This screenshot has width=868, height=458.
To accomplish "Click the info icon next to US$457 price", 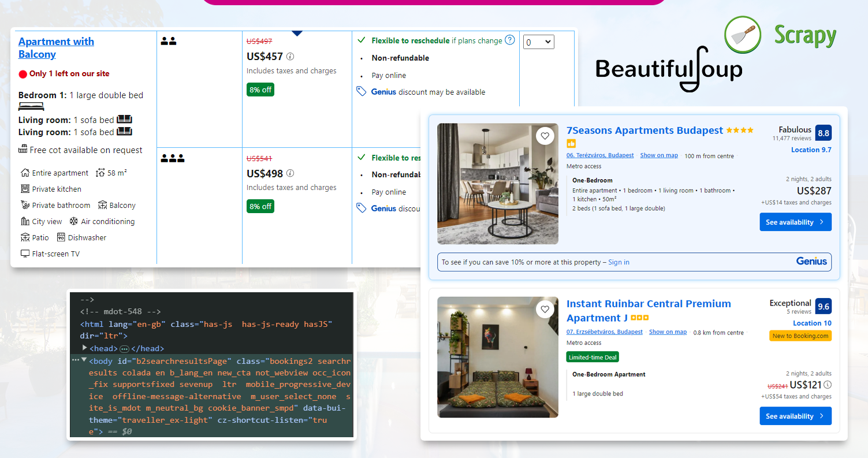I will (x=292, y=56).
